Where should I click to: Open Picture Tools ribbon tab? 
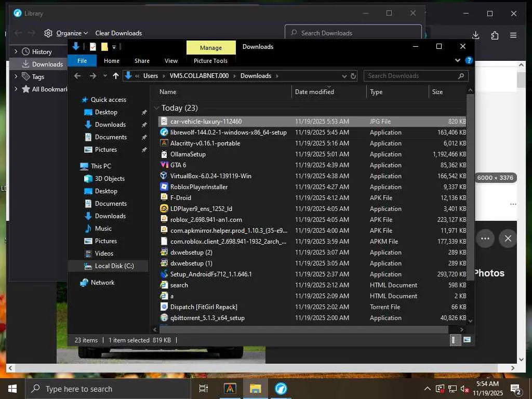[211, 61]
